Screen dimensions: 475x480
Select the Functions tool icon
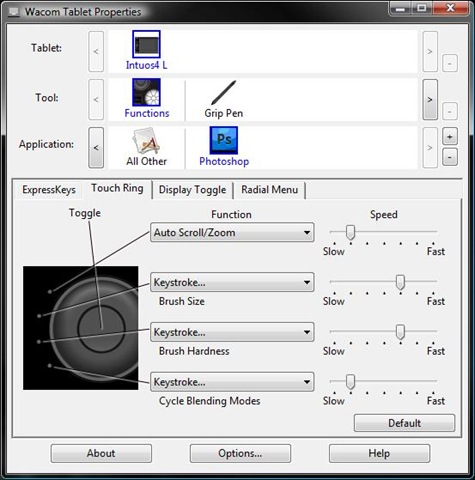coord(146,92)
